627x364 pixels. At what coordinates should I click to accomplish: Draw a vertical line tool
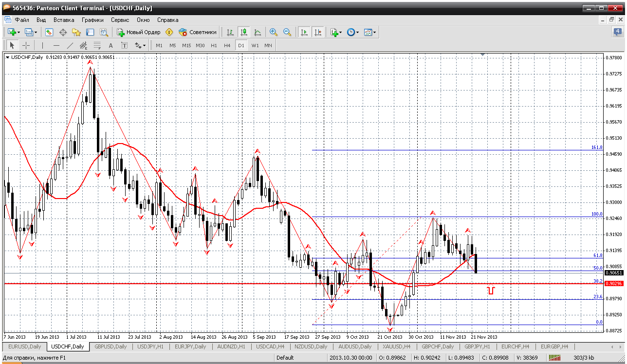42,45
